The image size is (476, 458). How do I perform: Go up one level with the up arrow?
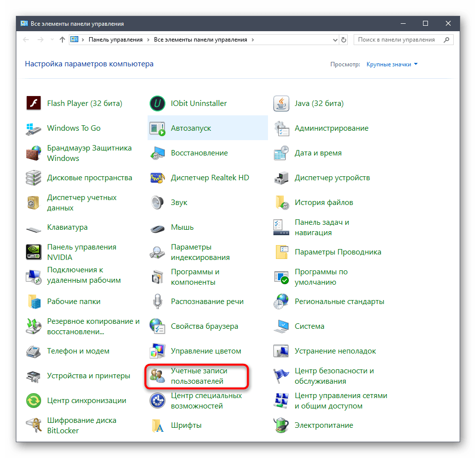(x=62, y=40)
